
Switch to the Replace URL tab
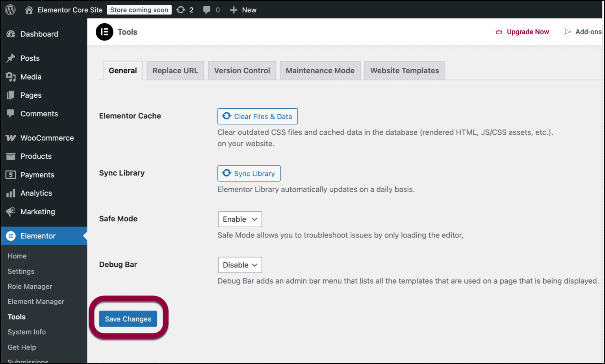click(175, 71)
